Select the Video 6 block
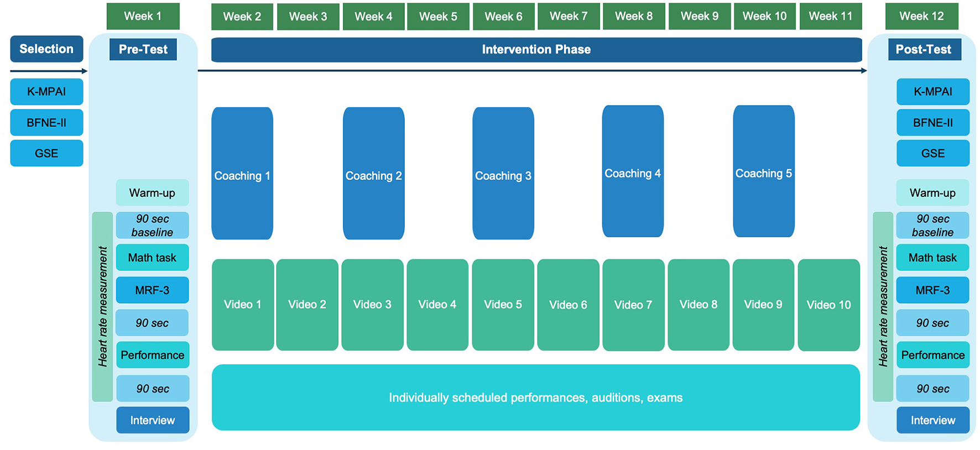 [x=568, y=305]
